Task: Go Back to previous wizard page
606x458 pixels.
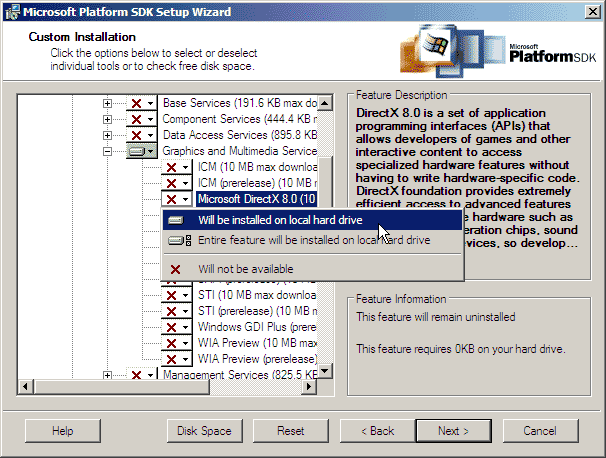Action: click(x=378, y=431)
